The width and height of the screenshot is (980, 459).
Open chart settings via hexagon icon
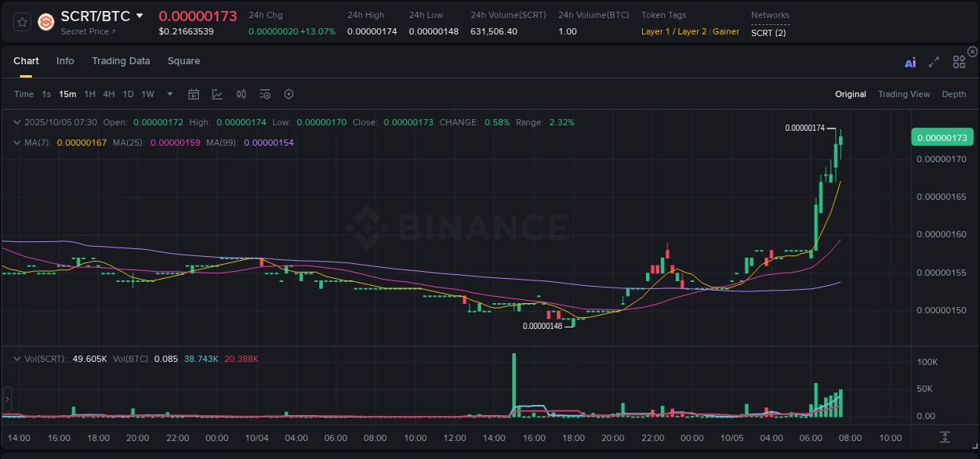pyautogui.click(x=288, y=94)
